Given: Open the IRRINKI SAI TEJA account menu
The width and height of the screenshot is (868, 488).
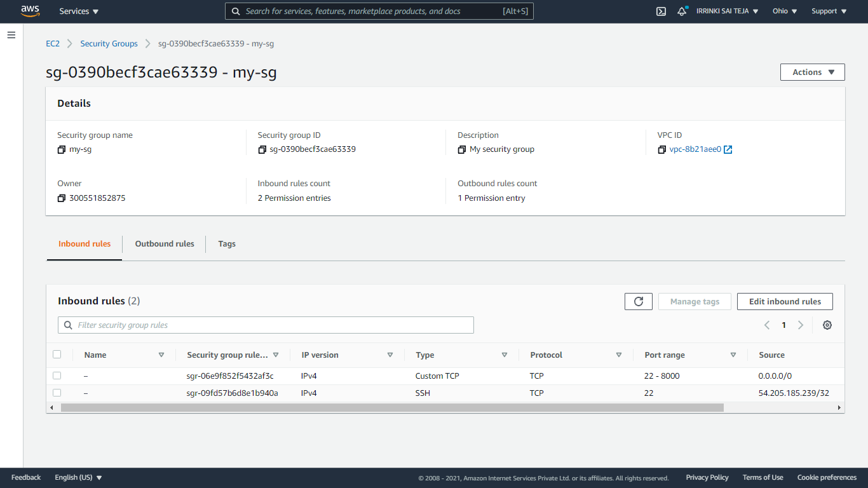Looking at the screenshot, I should pyautogui.click(x=728, y=11).
